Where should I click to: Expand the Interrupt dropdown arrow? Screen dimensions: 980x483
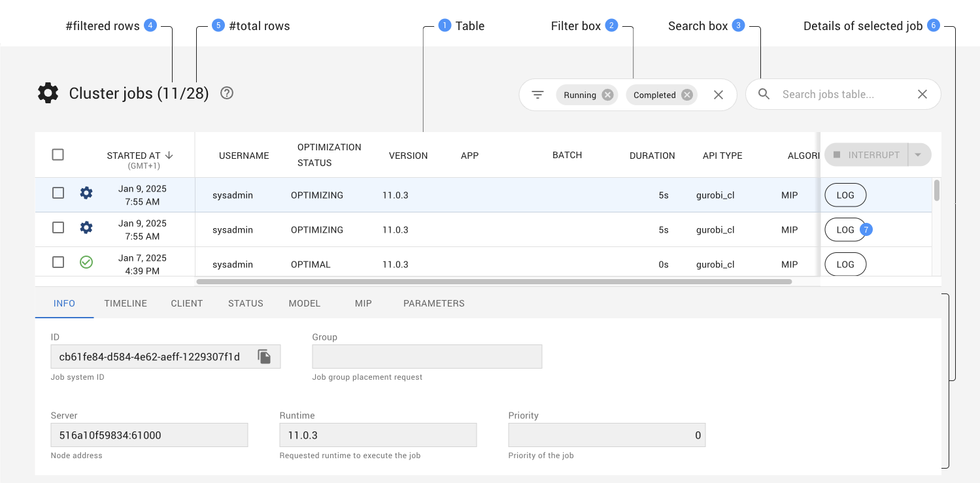pyautogui.click(x=918, y=155)
